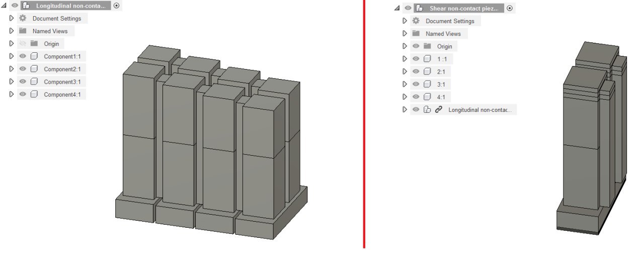Hide Component2:1 using its eye icon

click(x=23, y=69)
